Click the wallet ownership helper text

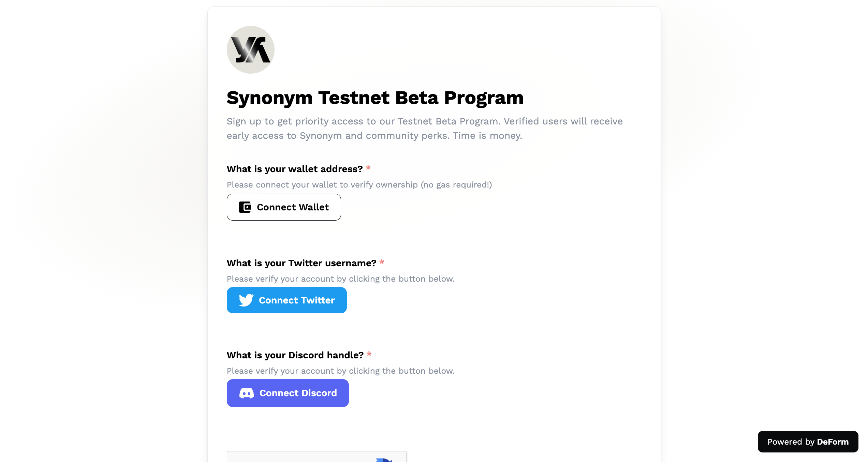click(x=359, y=185)
